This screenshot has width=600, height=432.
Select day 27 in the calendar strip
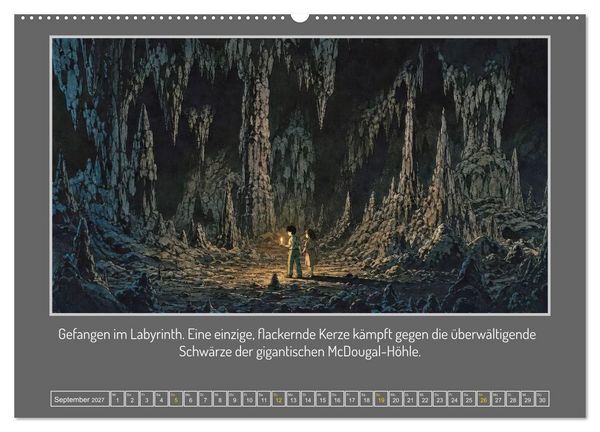tap(498, 399)
